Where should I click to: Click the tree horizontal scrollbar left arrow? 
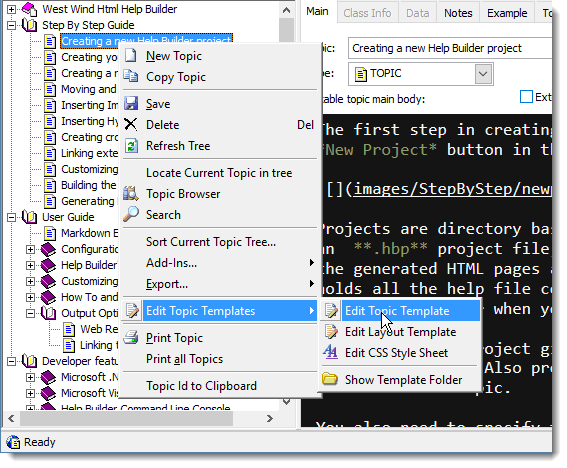coord(11,418)
